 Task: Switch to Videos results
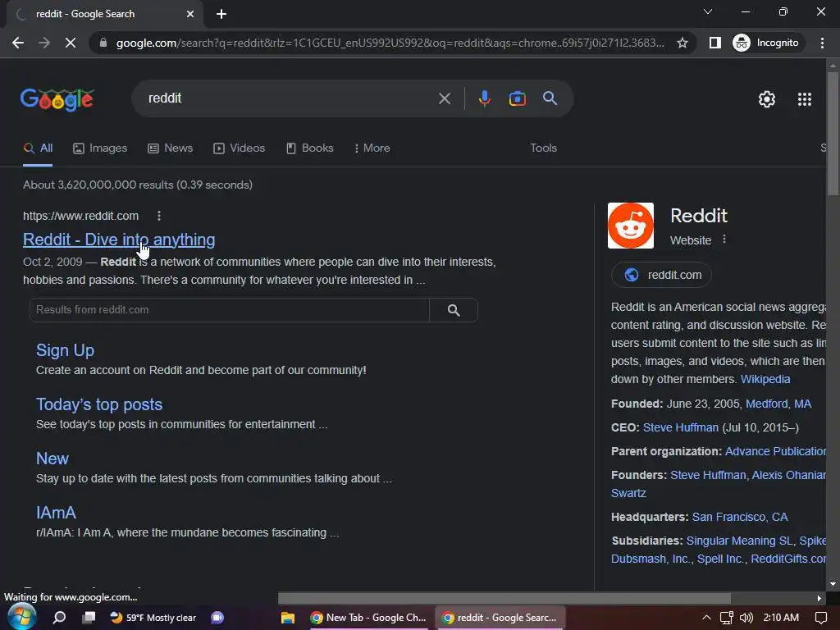click(x=239, y=148)
